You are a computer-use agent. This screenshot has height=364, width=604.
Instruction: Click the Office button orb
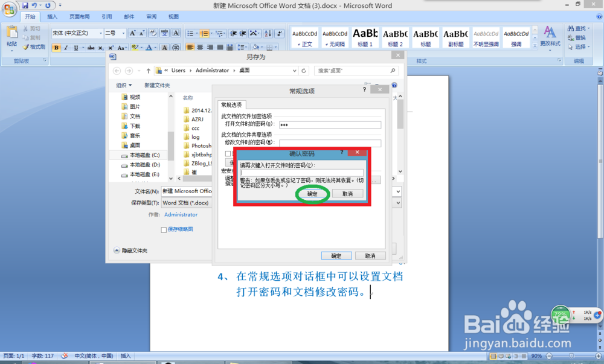pyautogui.click(x=9, y=9)
